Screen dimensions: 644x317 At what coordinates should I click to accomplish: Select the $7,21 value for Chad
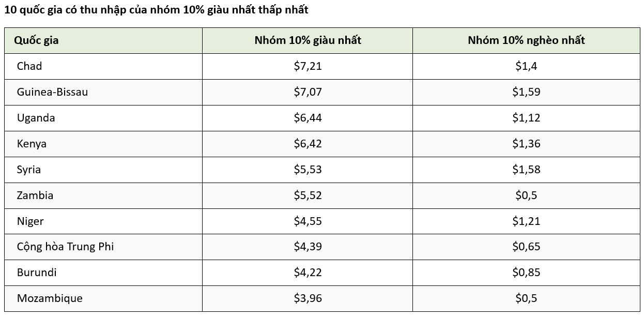(x=308, y=66)
